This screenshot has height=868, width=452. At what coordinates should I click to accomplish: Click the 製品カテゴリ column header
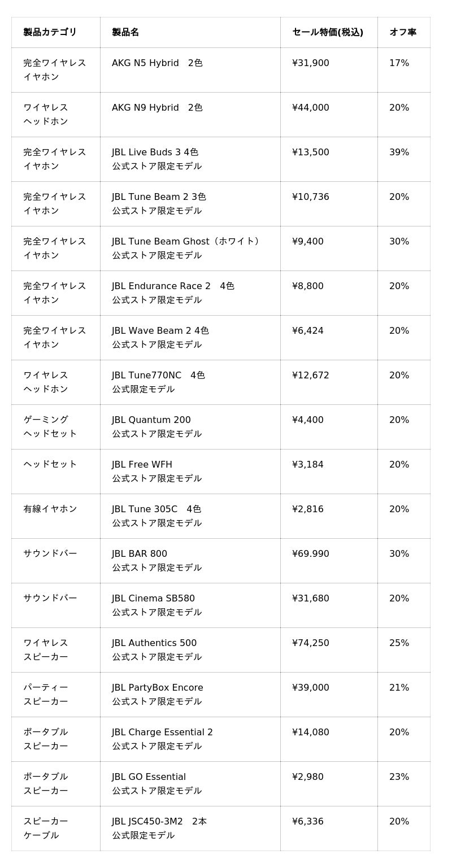coord(50,32)
